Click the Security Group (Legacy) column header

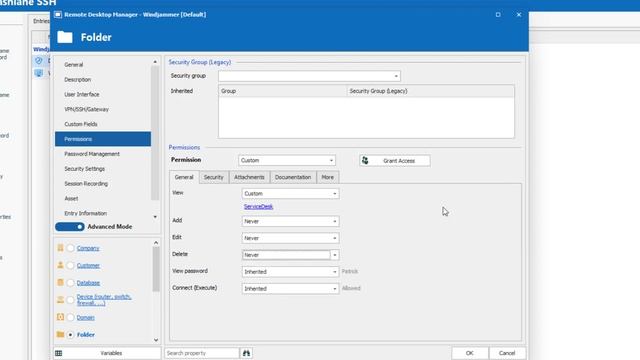430,91
